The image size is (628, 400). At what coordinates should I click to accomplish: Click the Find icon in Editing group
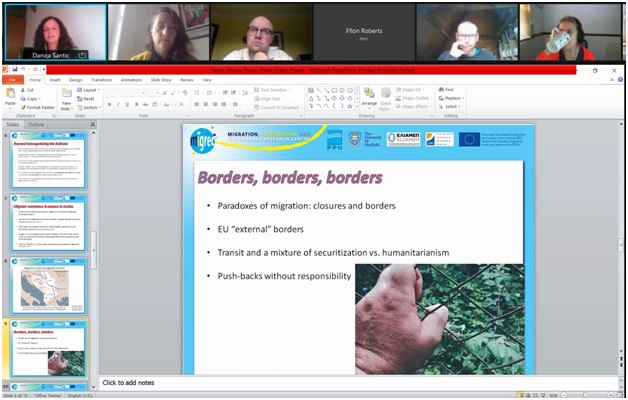pos(445,90)
